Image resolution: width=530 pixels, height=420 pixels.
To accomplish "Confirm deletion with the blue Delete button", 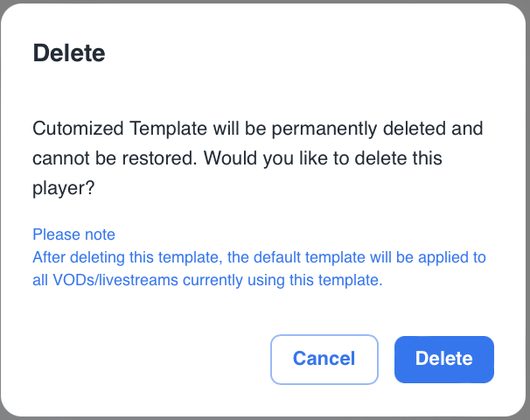I will click(x=443, y=359).
